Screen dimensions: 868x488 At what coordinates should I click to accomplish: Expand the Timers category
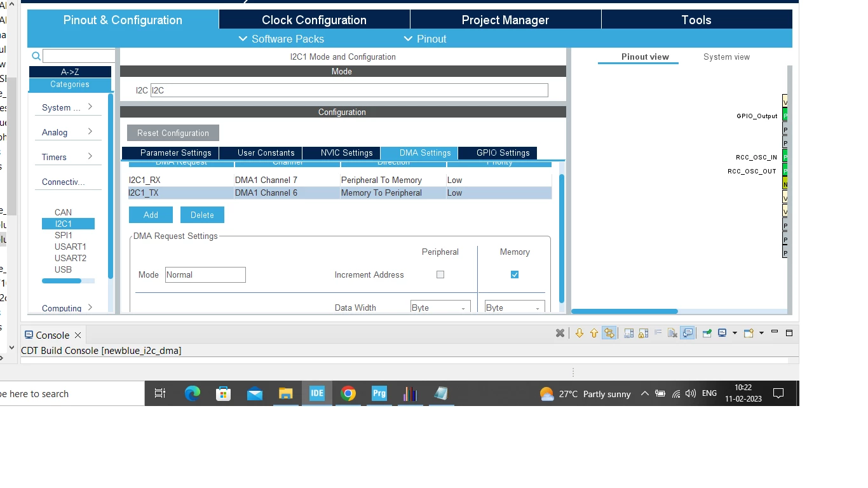click(67, 157)
